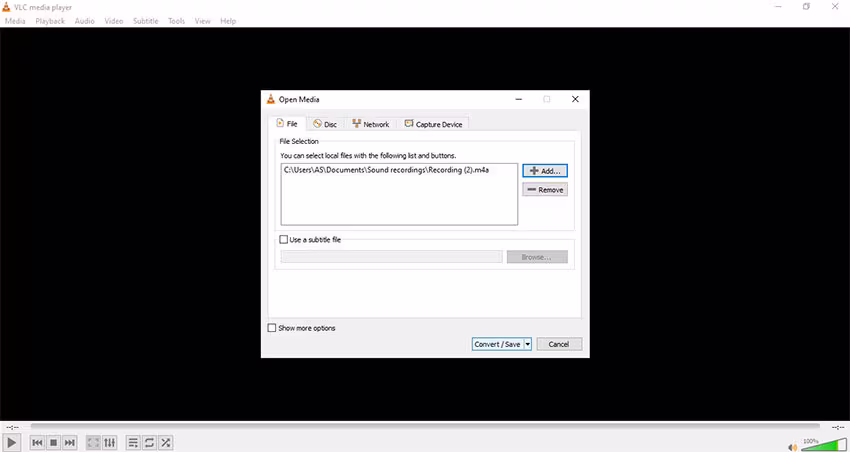Viewport: 850px width, 452px height.
Task: Toggle the loop mode icon
Action: tap(149, 443)
